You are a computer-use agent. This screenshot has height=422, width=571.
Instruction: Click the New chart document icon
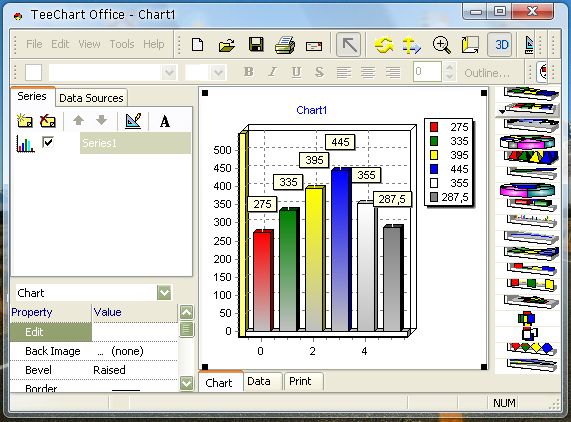pos(197,45)
